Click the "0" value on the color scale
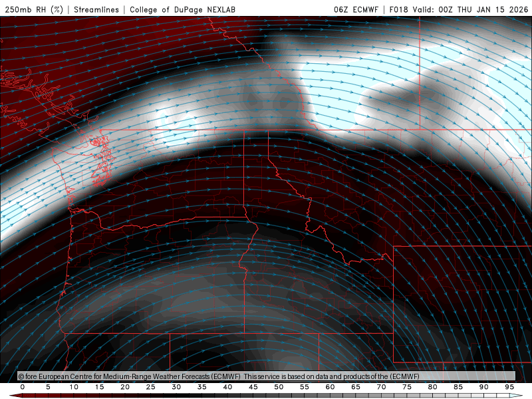The height and width of the screenshot is (399, 532). [x=23, y=387]
